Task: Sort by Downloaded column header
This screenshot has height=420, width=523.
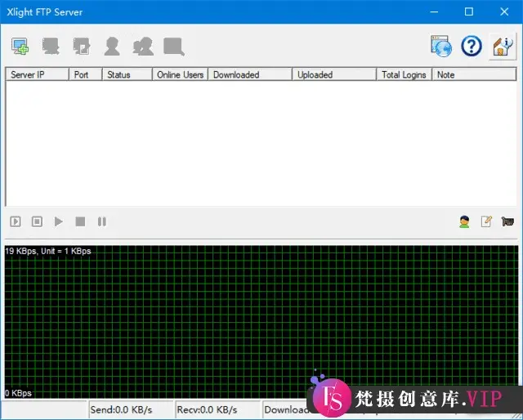Action: pos(250,74)
